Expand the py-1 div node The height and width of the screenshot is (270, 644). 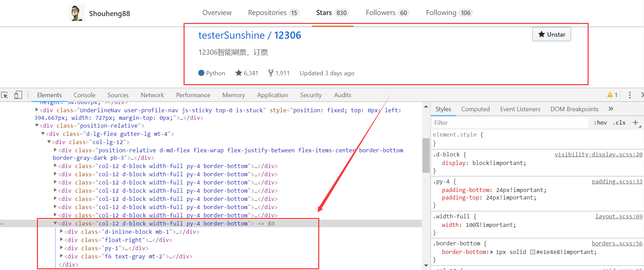[x=61, y=248]
